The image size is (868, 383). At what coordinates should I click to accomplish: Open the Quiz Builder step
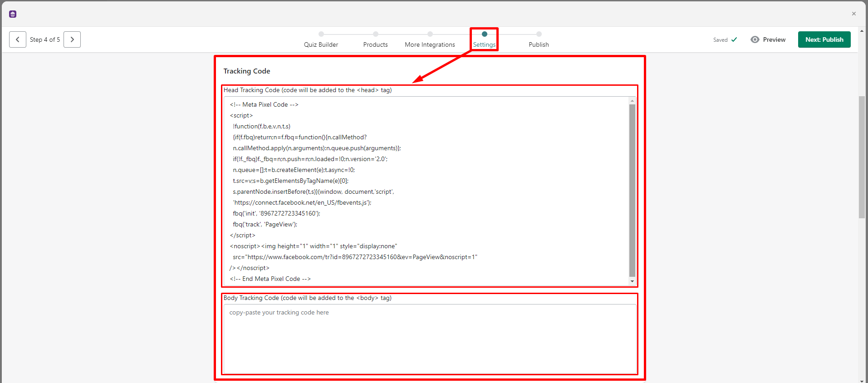pos(321,40)
